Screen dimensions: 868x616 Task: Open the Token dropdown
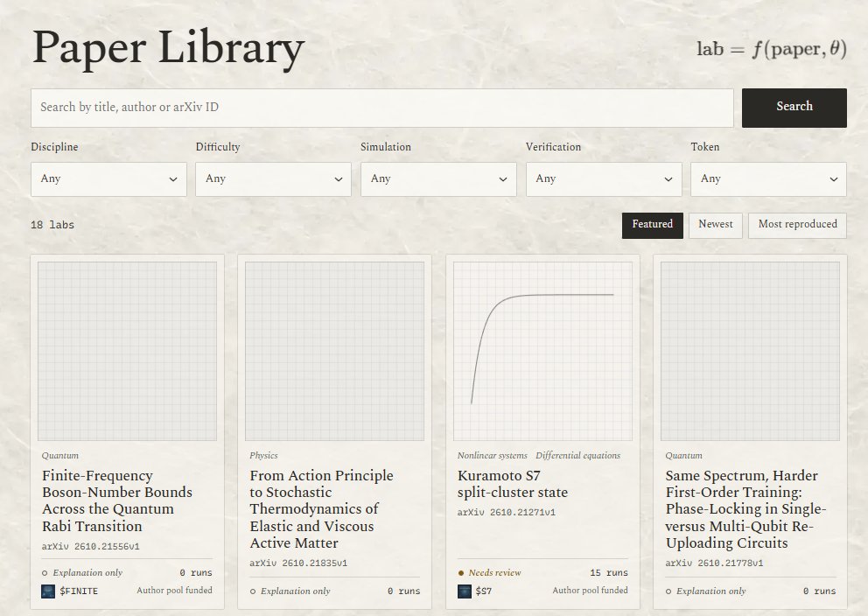pyautogui.click(x=769, y=178)
